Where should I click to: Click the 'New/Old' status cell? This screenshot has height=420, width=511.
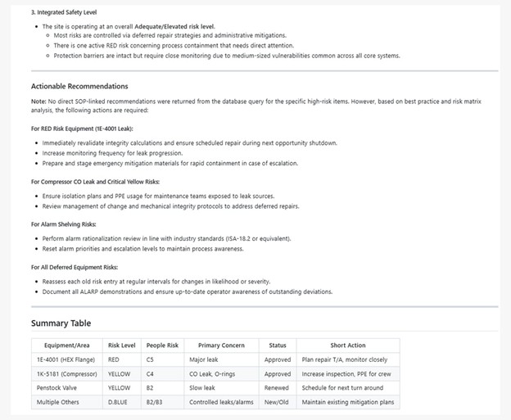pos(277,402)
